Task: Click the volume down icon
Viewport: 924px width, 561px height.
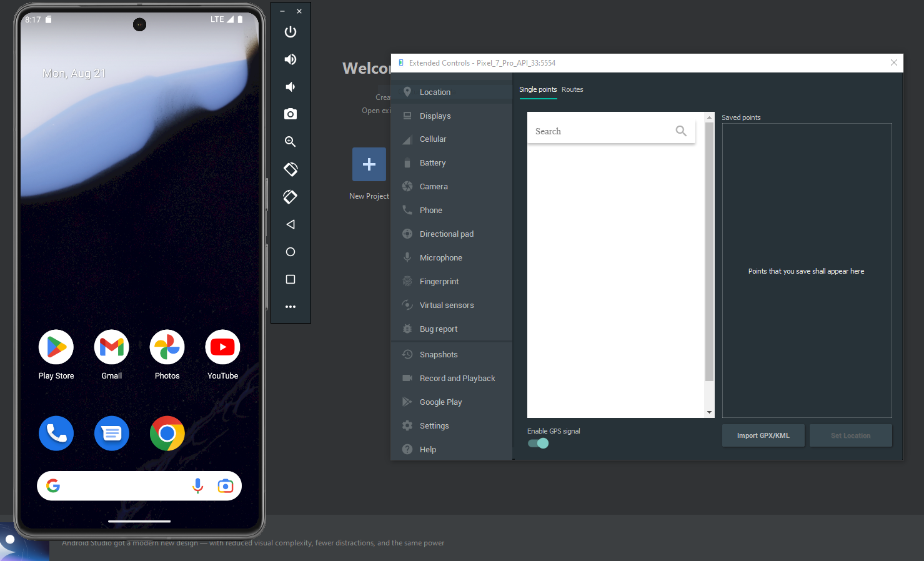Action: [291, 87]
